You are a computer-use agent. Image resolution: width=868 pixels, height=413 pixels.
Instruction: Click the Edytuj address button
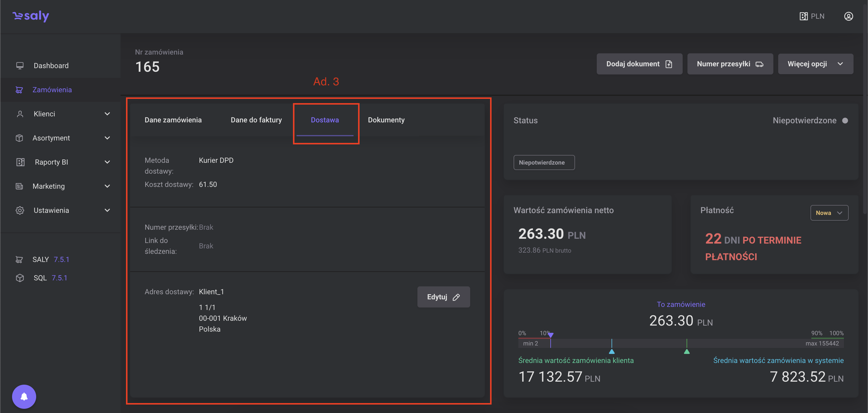[443, 297]
